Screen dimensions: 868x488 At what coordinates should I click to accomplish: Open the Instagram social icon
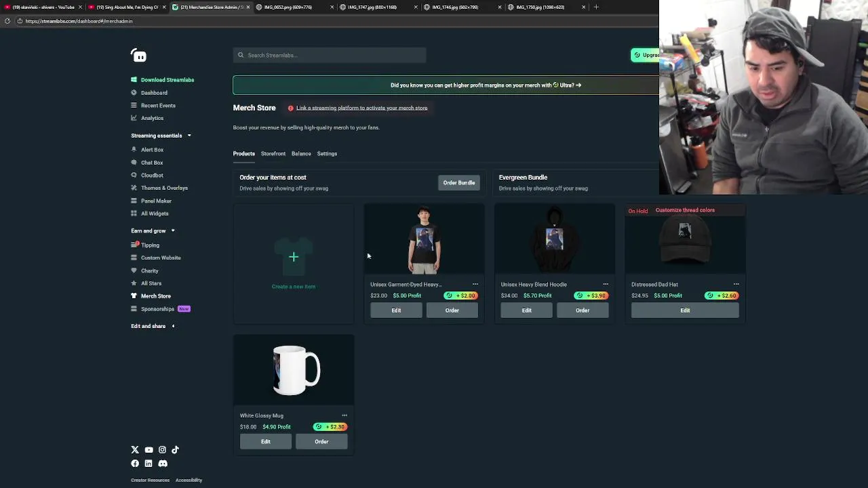pos(162,450)
